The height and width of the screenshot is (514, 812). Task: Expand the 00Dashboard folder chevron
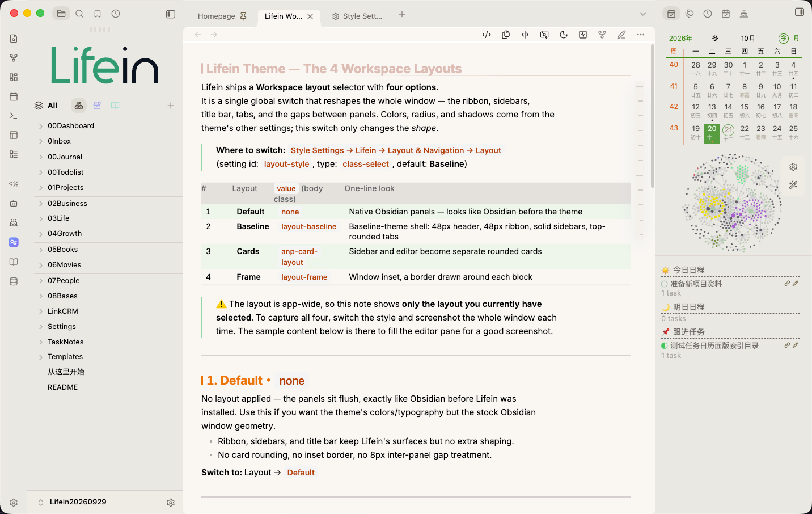click(x=41, y=126)
